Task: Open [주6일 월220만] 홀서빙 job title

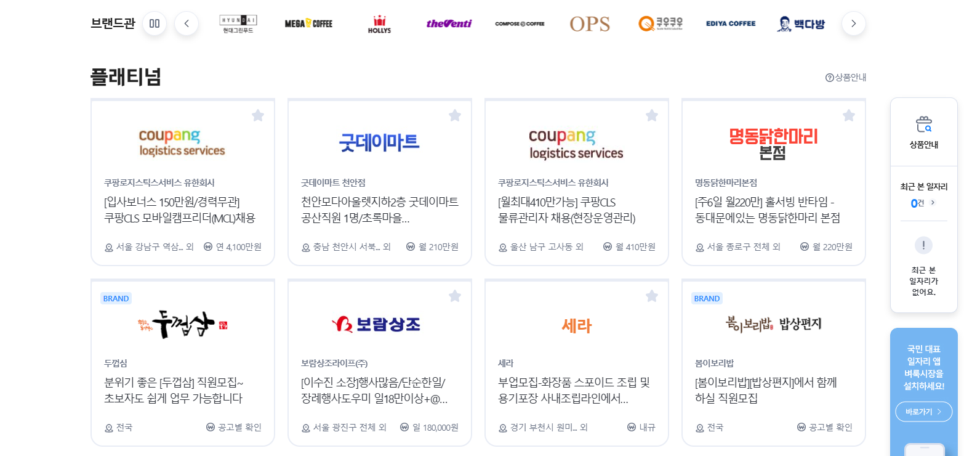Action: point(767,210)
